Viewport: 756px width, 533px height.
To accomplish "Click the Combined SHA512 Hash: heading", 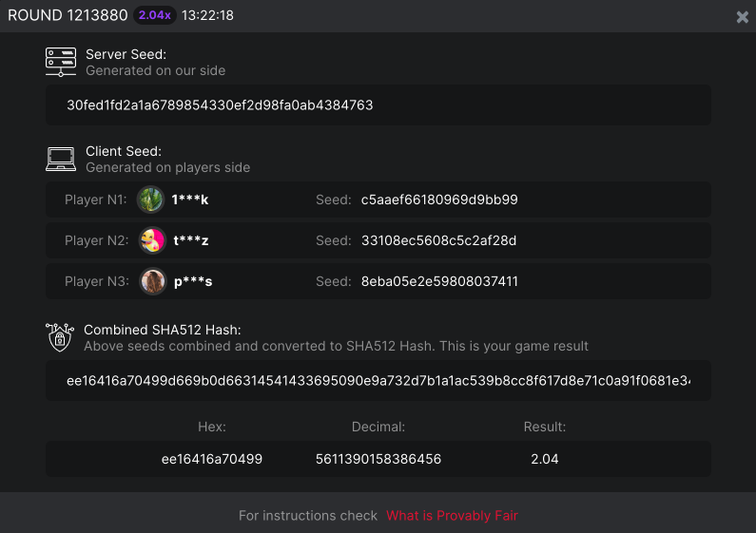I will click(x=163, y=330).
